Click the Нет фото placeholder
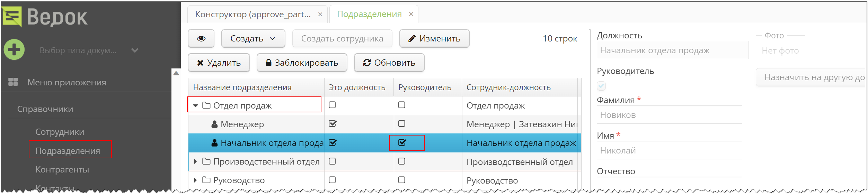This screenshot has height=196, width=868. pos(780,51)
